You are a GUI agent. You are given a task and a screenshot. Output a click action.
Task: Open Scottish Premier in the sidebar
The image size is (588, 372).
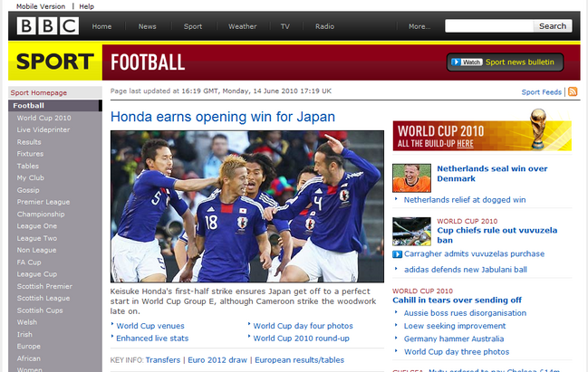(x=44, y=286)
